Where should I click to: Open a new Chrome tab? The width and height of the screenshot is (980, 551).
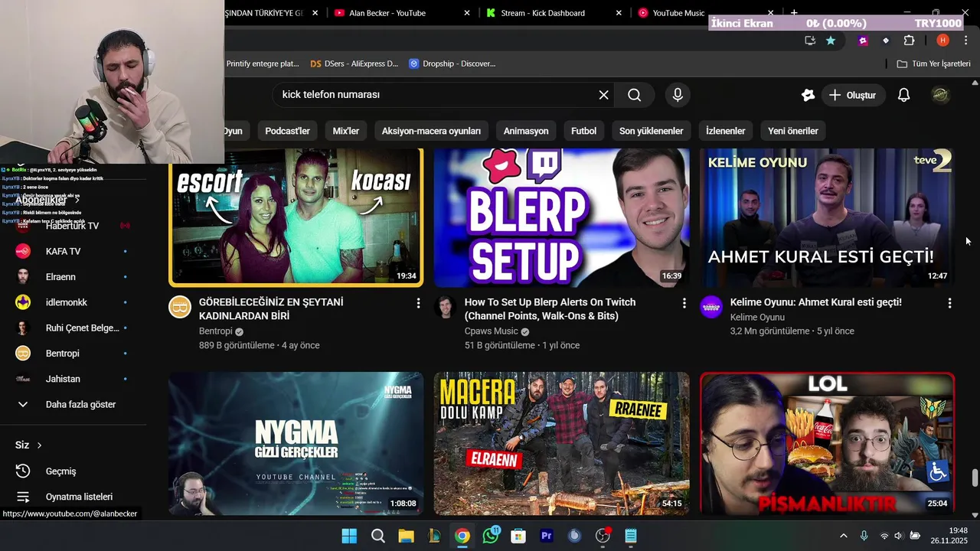[794, 13]
